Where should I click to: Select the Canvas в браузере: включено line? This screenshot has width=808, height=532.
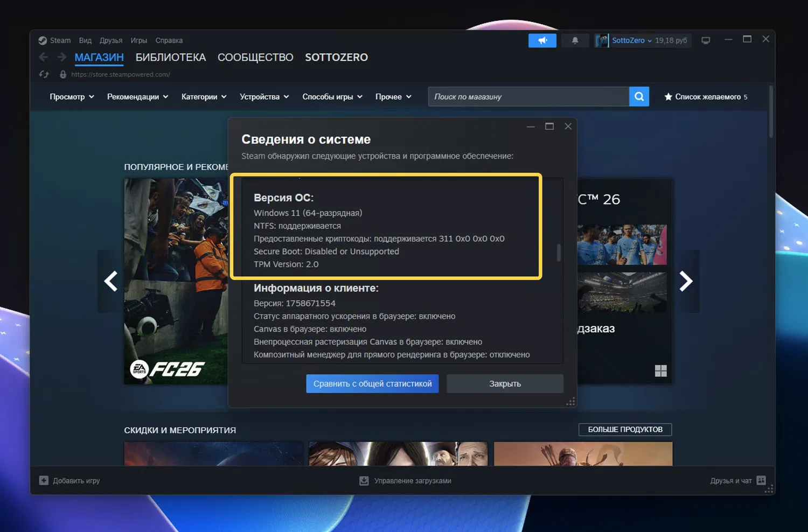[x=310, y=328]
